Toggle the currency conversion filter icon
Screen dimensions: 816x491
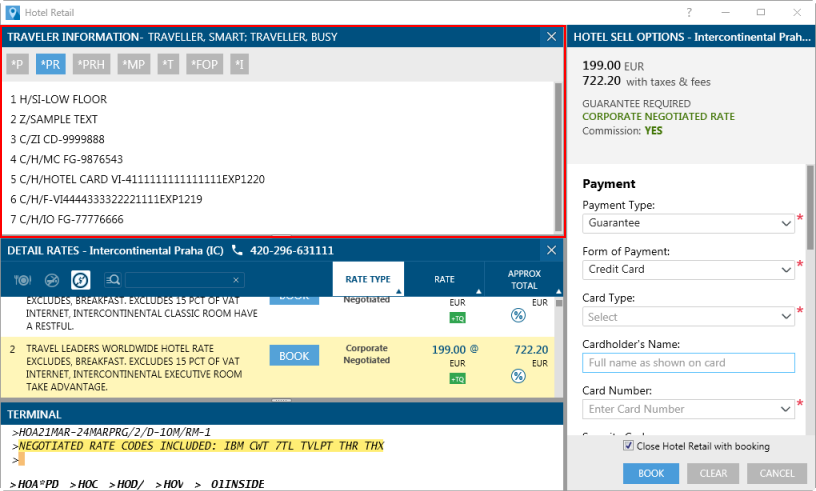coord(81,280)
